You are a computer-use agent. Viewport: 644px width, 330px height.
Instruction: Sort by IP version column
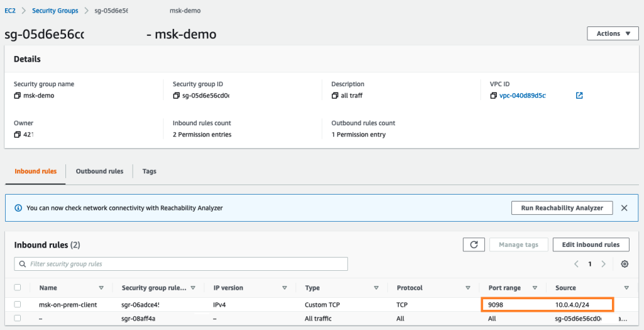pyautogui.click(x=284, y=288)
